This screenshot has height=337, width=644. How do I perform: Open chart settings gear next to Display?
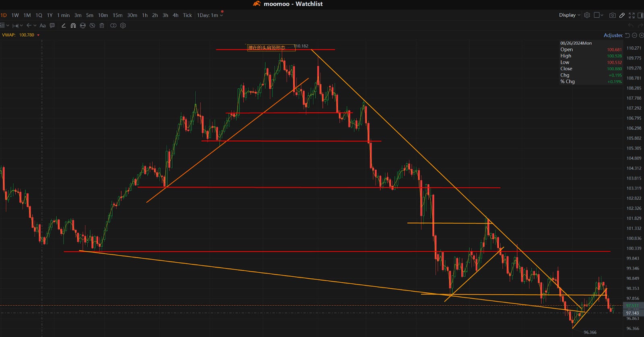pos(587,15)
